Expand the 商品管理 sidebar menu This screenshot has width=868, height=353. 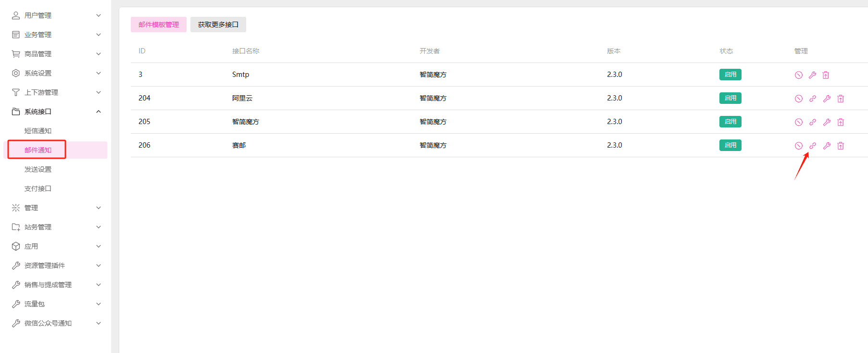coord(56,54)
